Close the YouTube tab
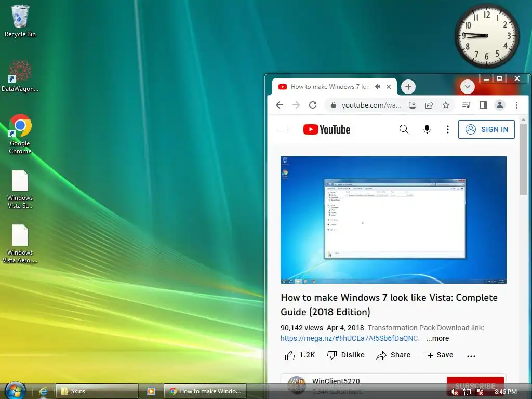The width and height of the screenshot is (532, 399). click(389, 87)
